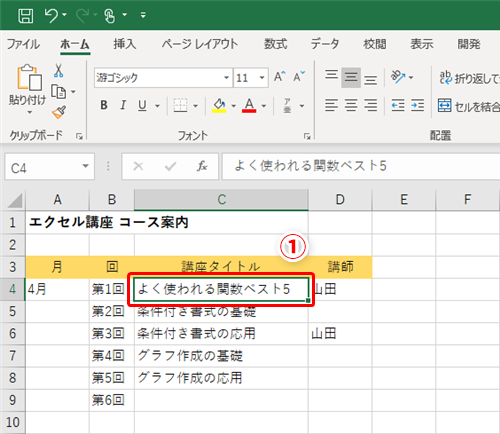Switch to the 数式 tab

pyautogui.click(x=276, y=44)
